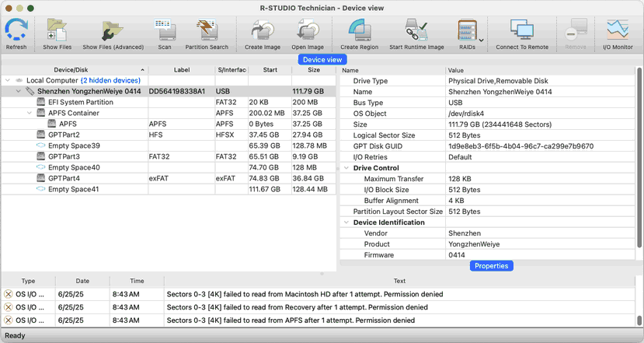The height and width of the screenshot is (343, 644).
Task: Open Show Files from the toolbar
Action: tap(57, 30)
